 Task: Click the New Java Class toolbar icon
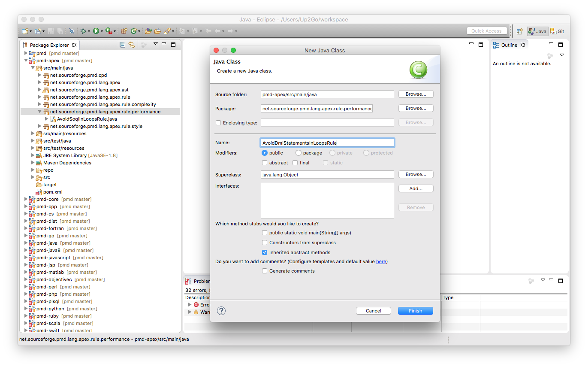pos(134,31)
